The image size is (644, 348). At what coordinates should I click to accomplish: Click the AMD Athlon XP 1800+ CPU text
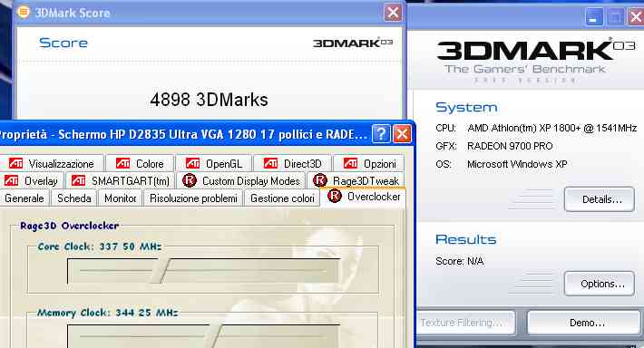[552, 129]
